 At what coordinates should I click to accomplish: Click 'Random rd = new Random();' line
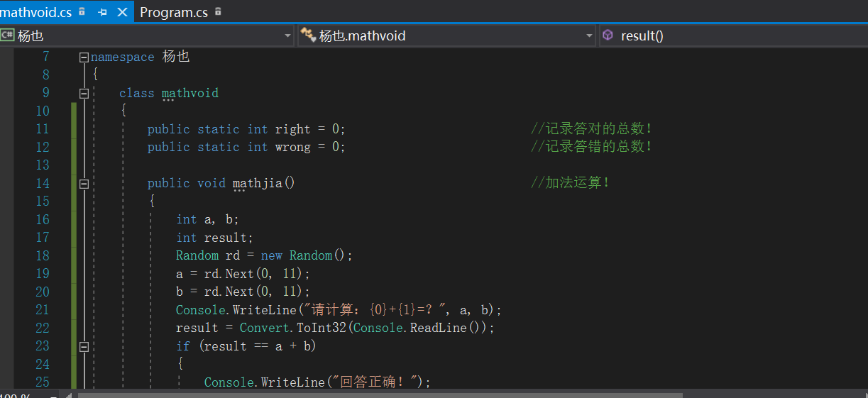[x=264, y=255]
